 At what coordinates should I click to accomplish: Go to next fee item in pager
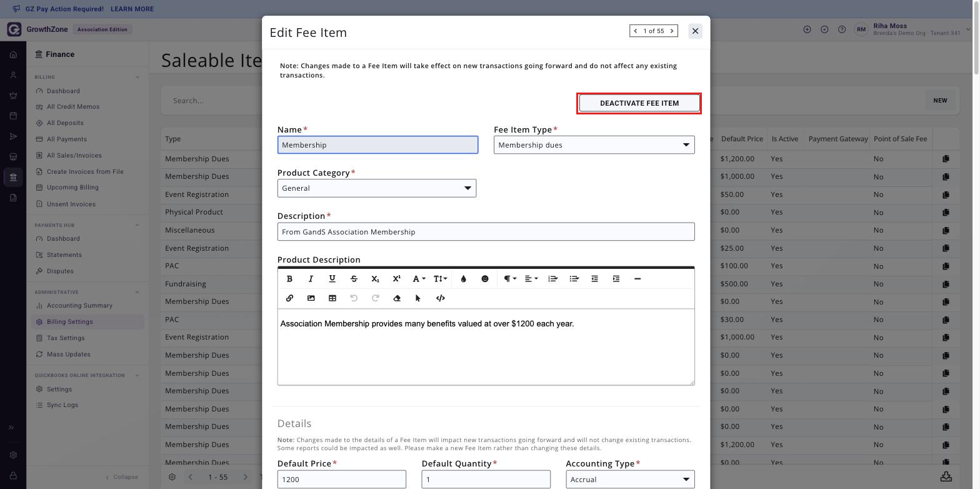(672, 31)
